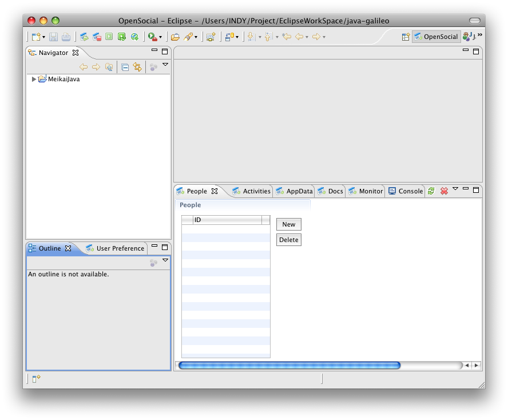Screen dimensions: 508x420
Task: Click the main toolbar Back arrow
Action: pos(299,37)
